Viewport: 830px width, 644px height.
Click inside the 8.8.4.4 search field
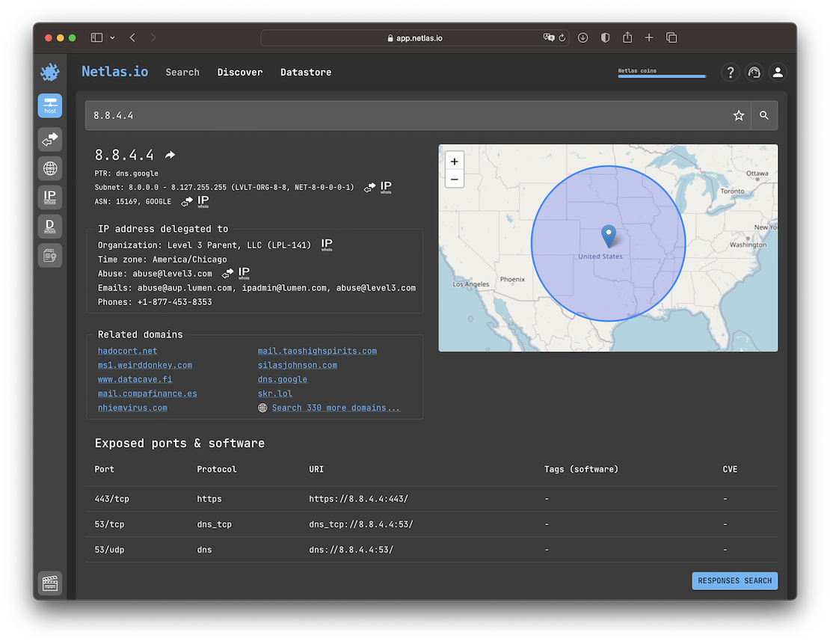pyautogui.click(x=299, y=115)
